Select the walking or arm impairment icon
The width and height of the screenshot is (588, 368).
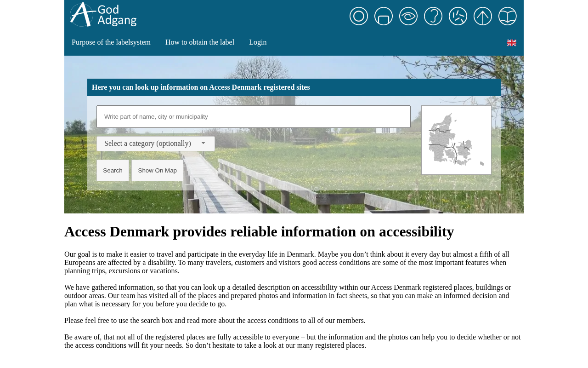(384, 16)
